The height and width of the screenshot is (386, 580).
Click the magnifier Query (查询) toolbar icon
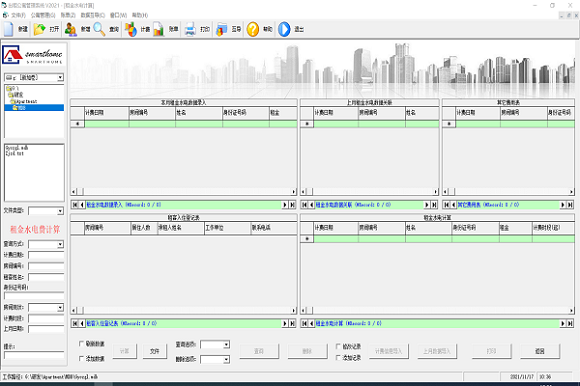pyautogui.click(x=99, y=29)
